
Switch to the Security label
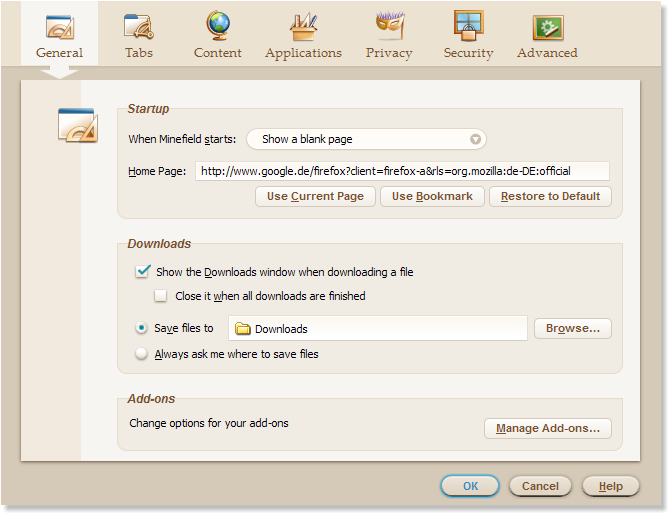click(x=468, y=53)
